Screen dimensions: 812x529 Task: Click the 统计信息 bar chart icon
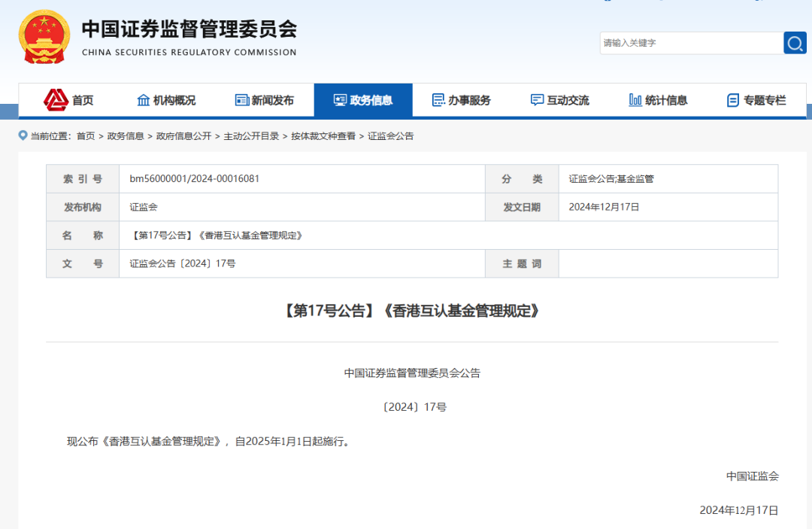[x=635, y=100]
